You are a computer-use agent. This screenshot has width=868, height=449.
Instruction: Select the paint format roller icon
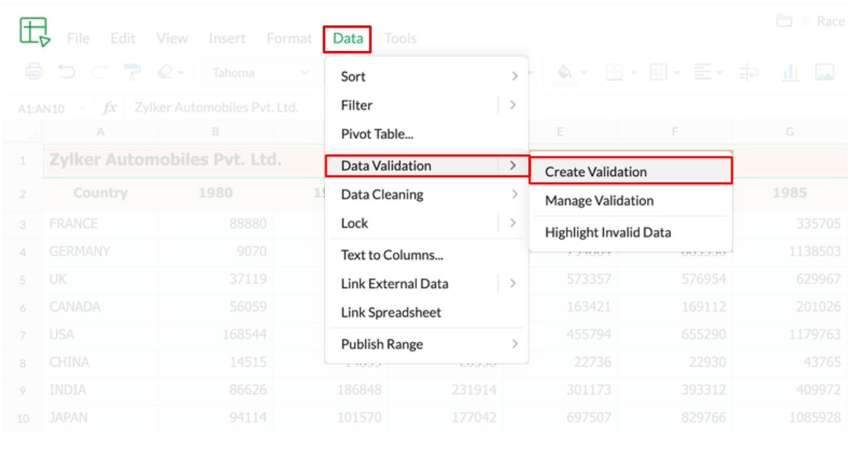(132, 72)
